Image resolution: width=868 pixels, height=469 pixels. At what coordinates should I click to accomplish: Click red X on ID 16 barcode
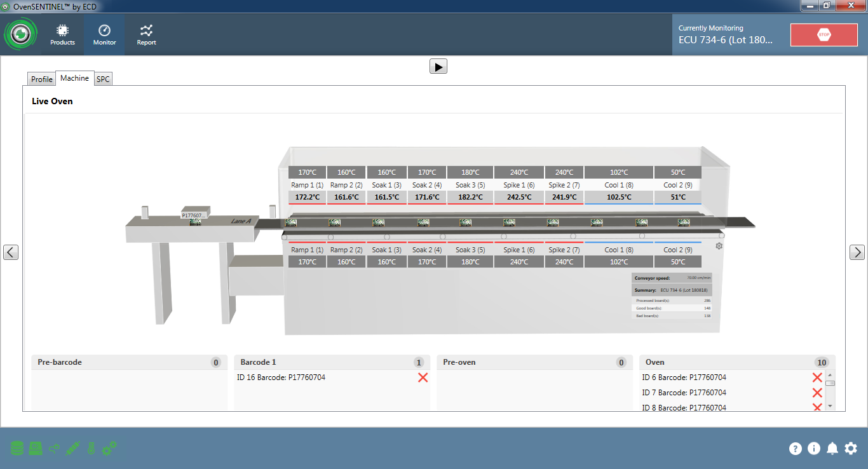pos(423,377)
